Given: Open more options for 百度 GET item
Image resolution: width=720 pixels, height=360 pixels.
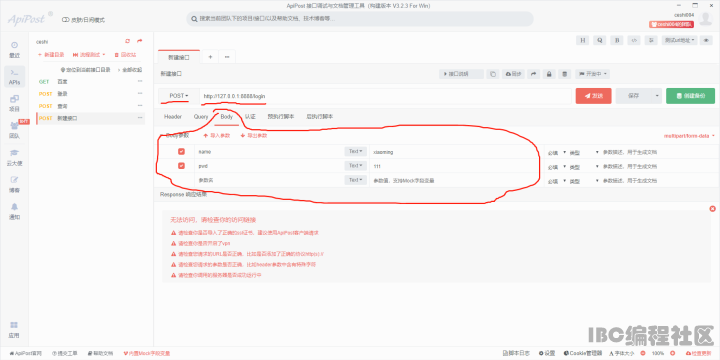Looking at the screenshot, I should 140,81.
